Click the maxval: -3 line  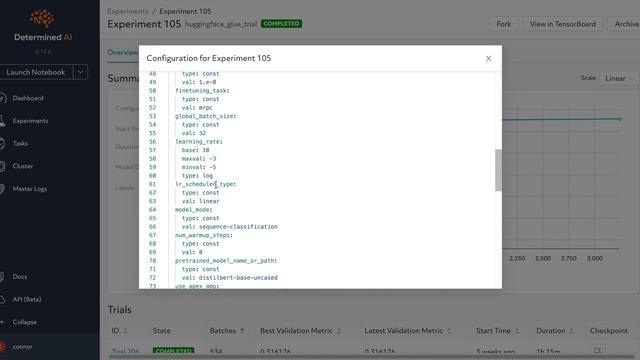[199, 159]
